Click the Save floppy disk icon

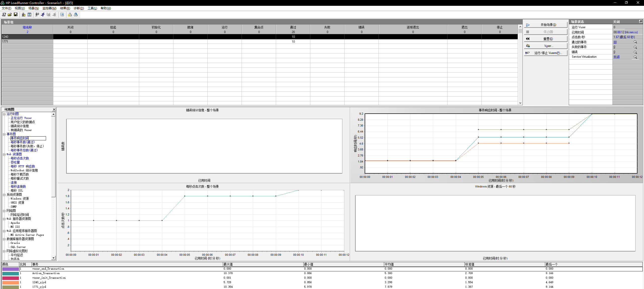click(16, 15)
